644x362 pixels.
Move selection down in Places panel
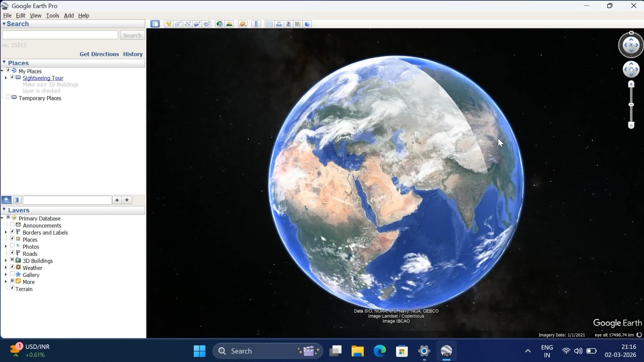(x=127, y=200)
